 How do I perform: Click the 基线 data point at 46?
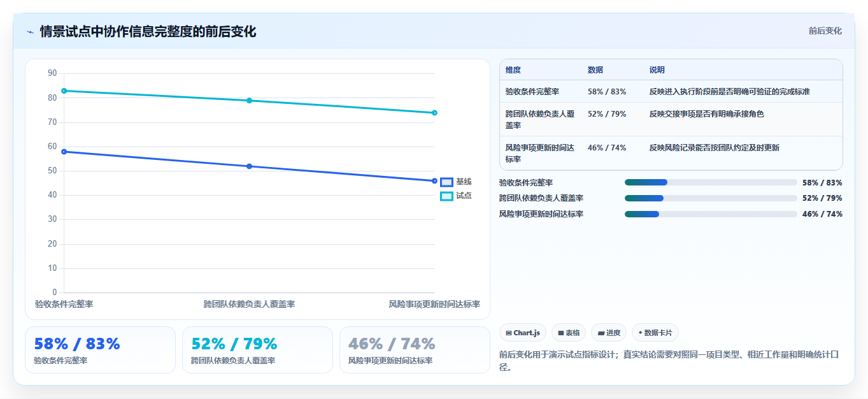[434, 181]
